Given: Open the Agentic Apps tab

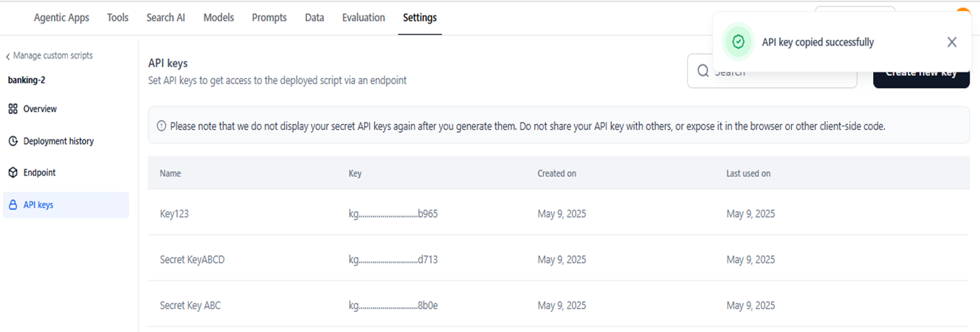Looking at the screenshot, I should point(61,18).
